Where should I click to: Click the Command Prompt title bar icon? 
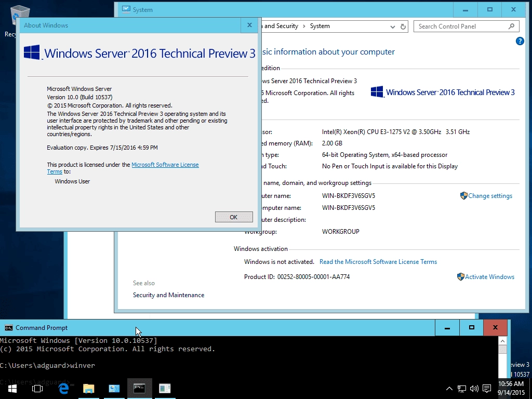pyautogui.click(x=9, y=328)
